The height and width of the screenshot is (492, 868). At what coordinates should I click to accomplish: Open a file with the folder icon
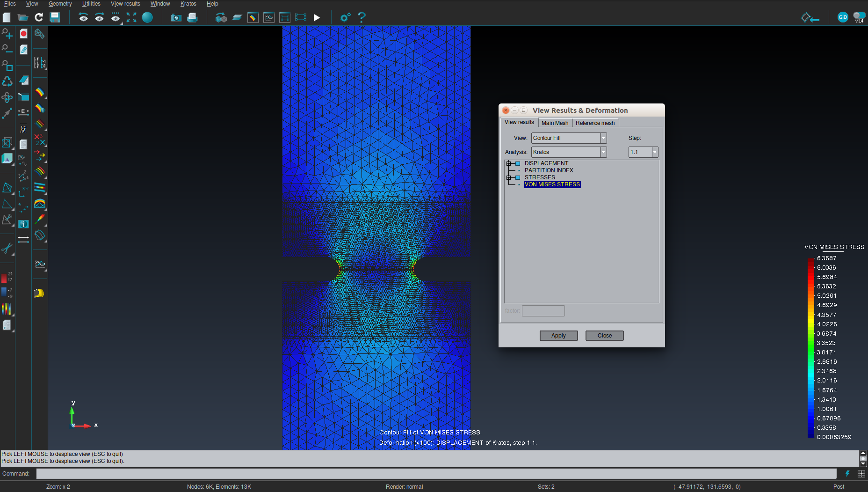[x=23, y=17]
